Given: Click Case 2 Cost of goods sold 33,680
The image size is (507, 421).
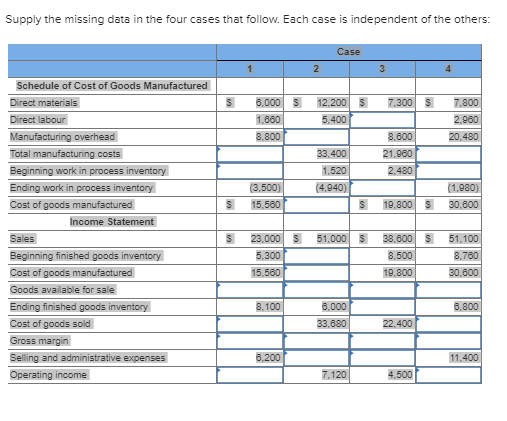Looking at the screenshot, I should tap(332, 324).
